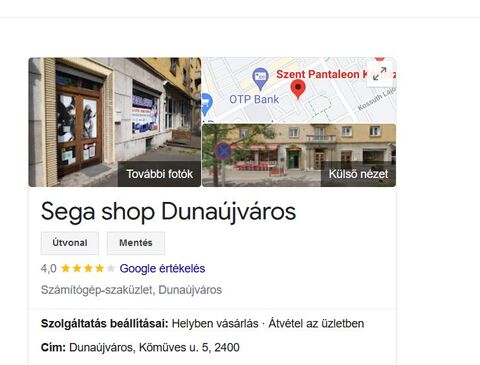Open the storefront door photo
The height and width of the screenshot is (365, 480).
pyautogui.click(x=115, y=122)
